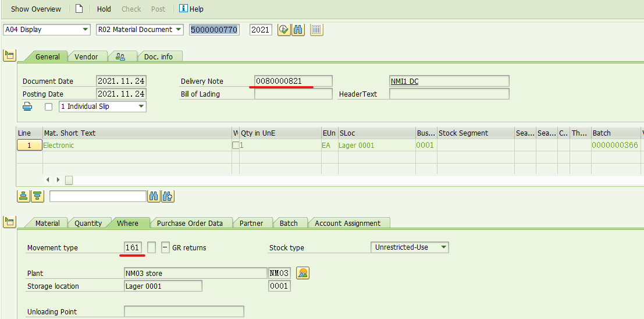644x319 pixels.
Task: Click the Hold button
Action: click(104, 9)
